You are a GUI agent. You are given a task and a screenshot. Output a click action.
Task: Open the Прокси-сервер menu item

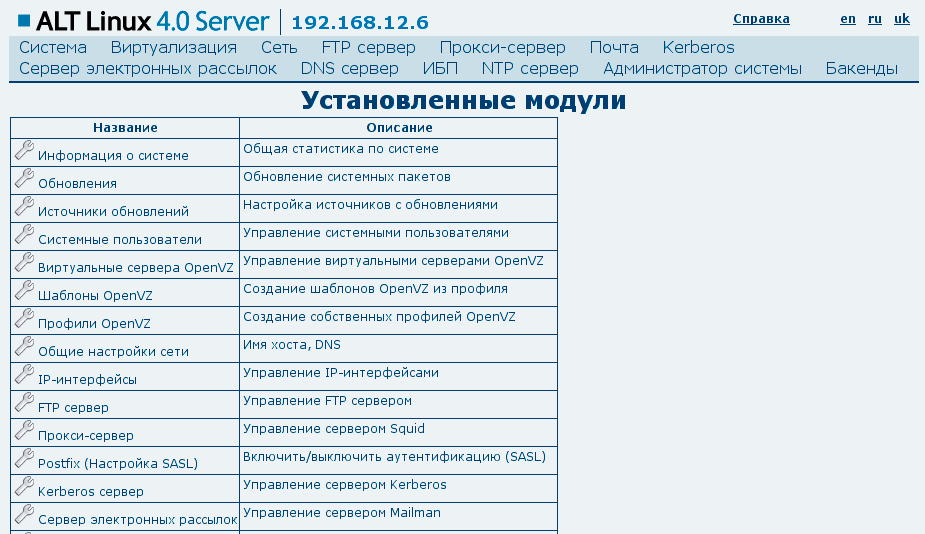coord(503,47)
